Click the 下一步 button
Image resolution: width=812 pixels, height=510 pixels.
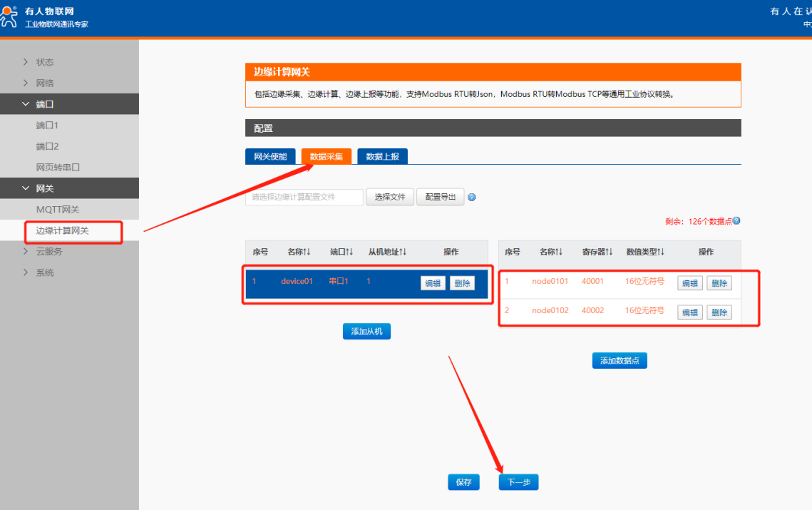click(x=518, y=482)
